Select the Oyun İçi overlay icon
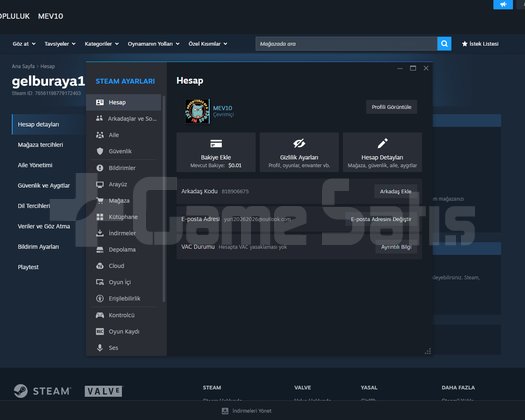 tap(100, 282)
